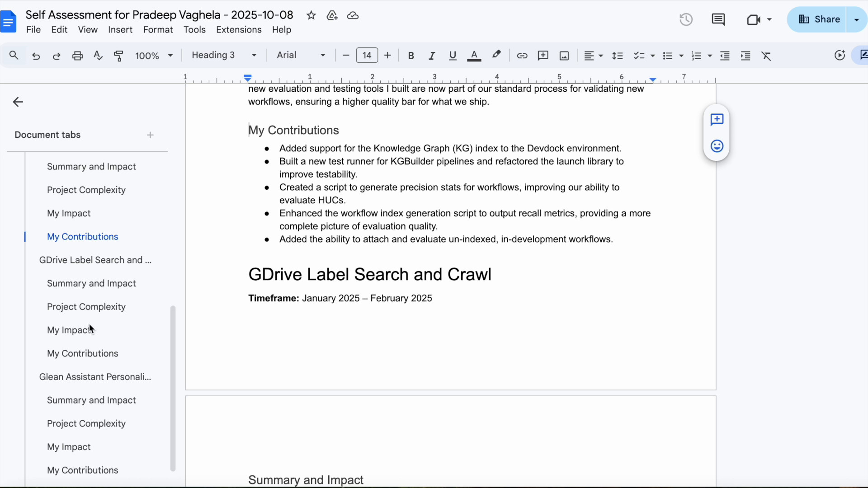
Task: Insert an image
Action: (x=564, y=55)
